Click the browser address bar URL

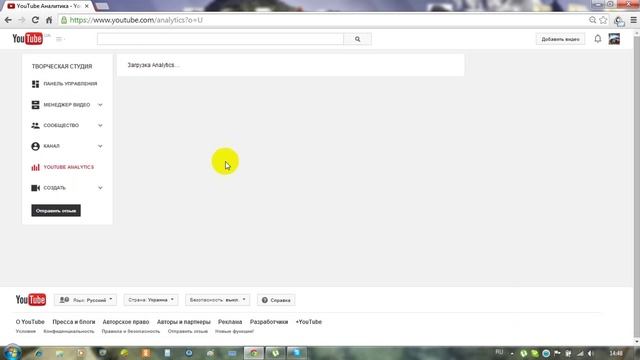136,20
